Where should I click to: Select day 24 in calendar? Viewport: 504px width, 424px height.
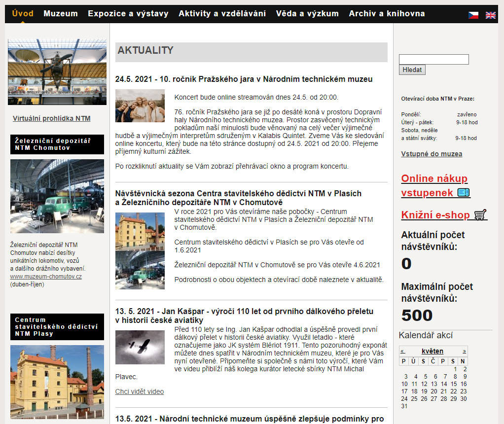coord(404,398)
